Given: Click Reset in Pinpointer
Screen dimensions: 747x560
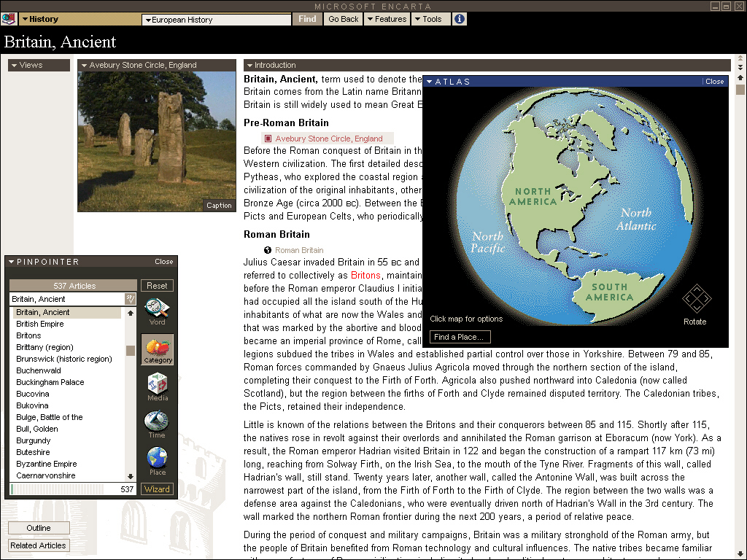Looking at the screenshot, I should point(157,286).
